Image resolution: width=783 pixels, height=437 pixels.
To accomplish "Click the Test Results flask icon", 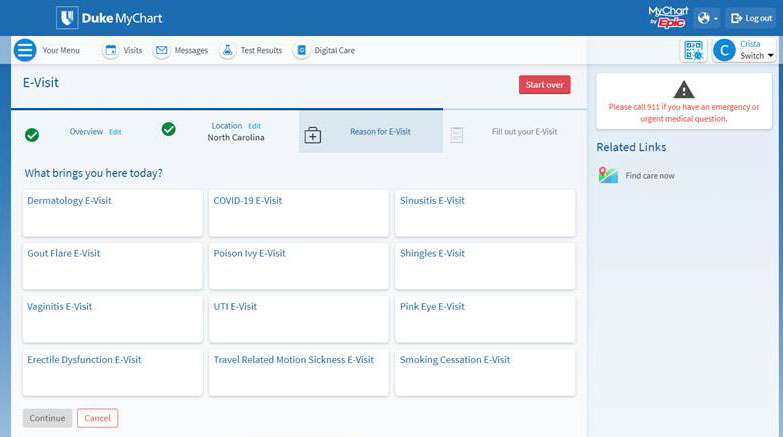I will [228, 50].
